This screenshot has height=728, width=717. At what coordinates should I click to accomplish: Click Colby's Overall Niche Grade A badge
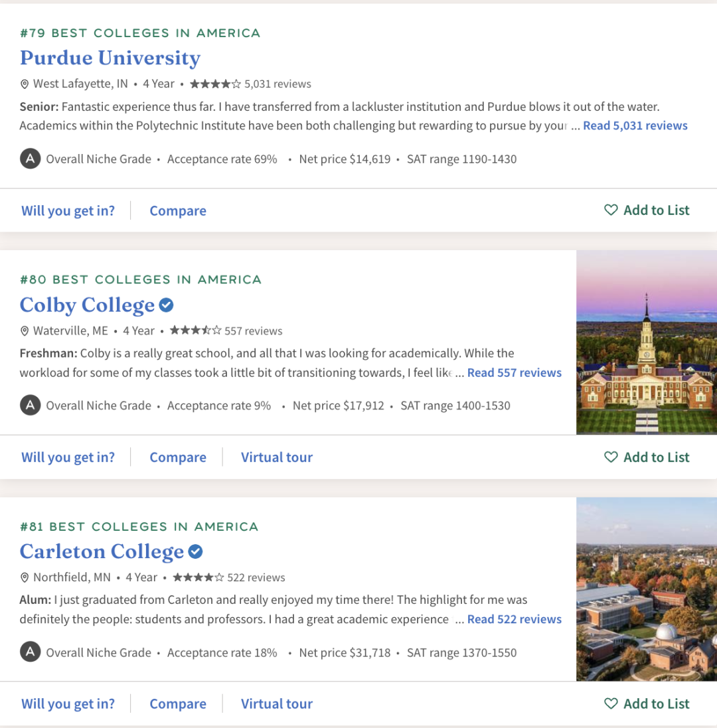30,405
